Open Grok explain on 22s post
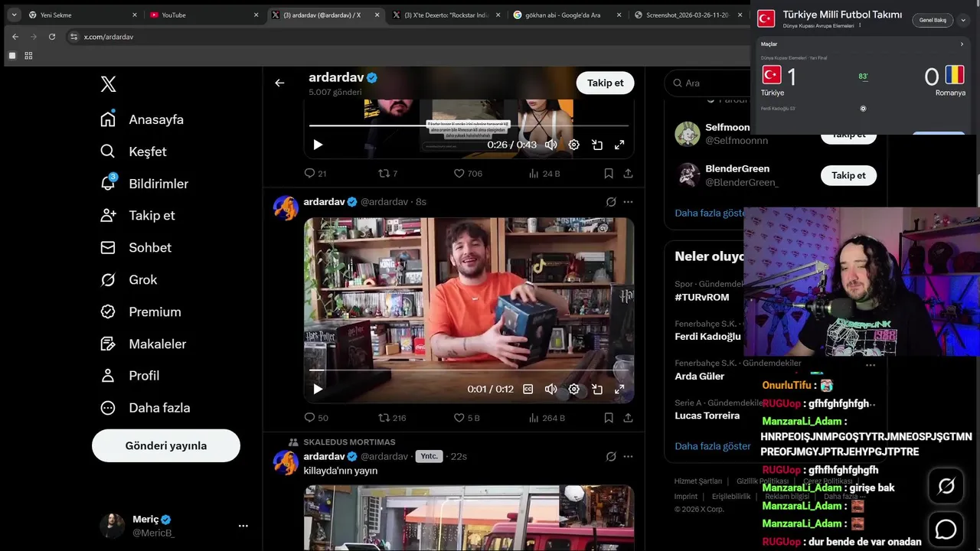980x551 pixels. [611, 456]
